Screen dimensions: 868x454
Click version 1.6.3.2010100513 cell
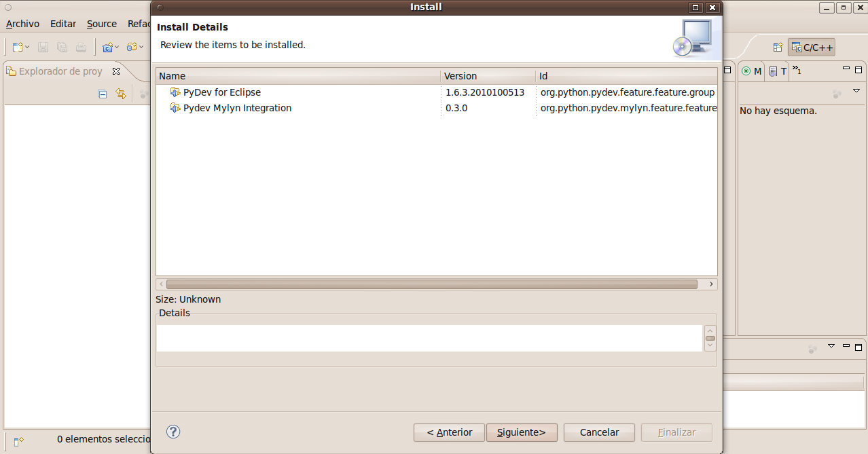click(x=485, y=92)
